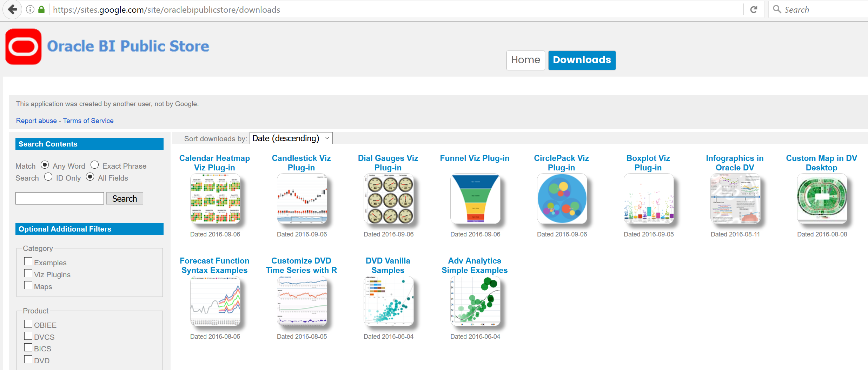This screenshot has height=370, width=868.
Task: Switch to the Home tab
Action: click(525, 60)
